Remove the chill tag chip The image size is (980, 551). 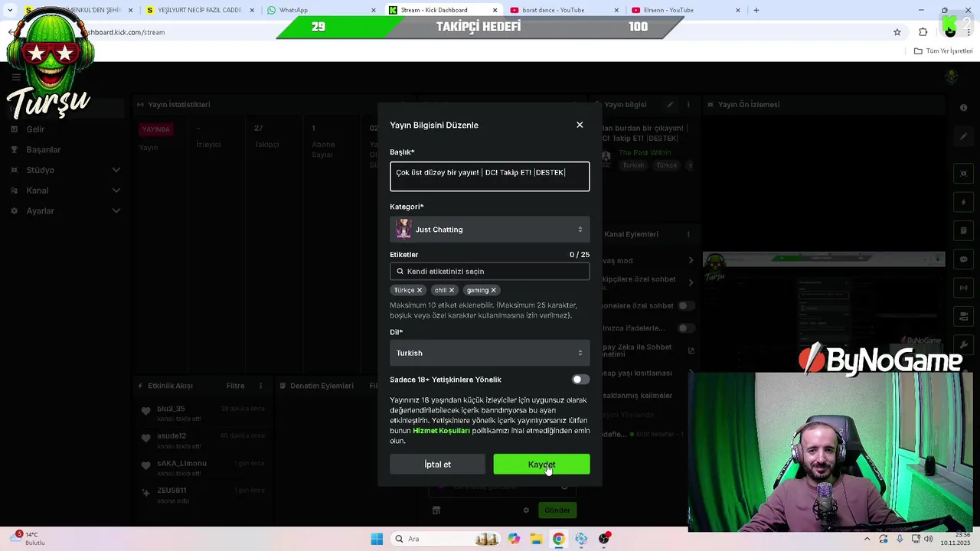[452, 290]
